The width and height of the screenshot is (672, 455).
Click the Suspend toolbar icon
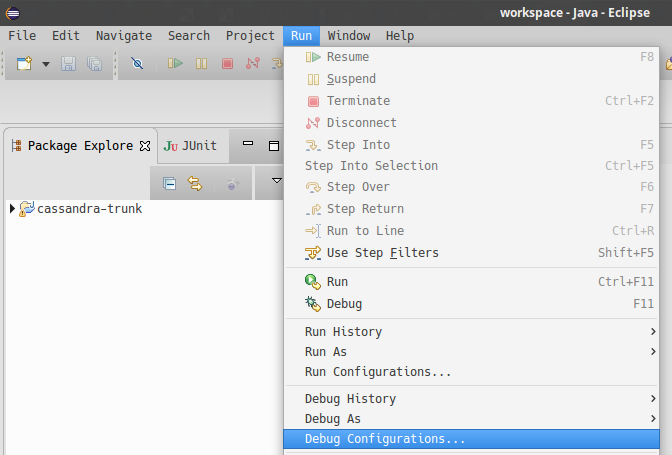click(x=201, y=64)
